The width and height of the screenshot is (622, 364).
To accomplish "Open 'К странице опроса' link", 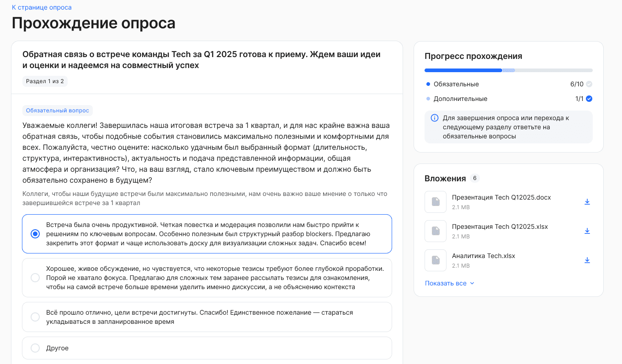I will pos(41,7).
